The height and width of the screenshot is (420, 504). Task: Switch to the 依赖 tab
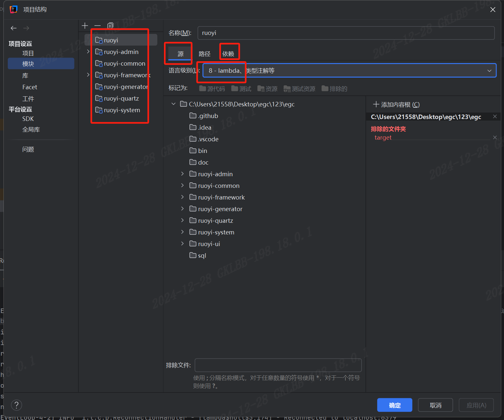[228, 54]
